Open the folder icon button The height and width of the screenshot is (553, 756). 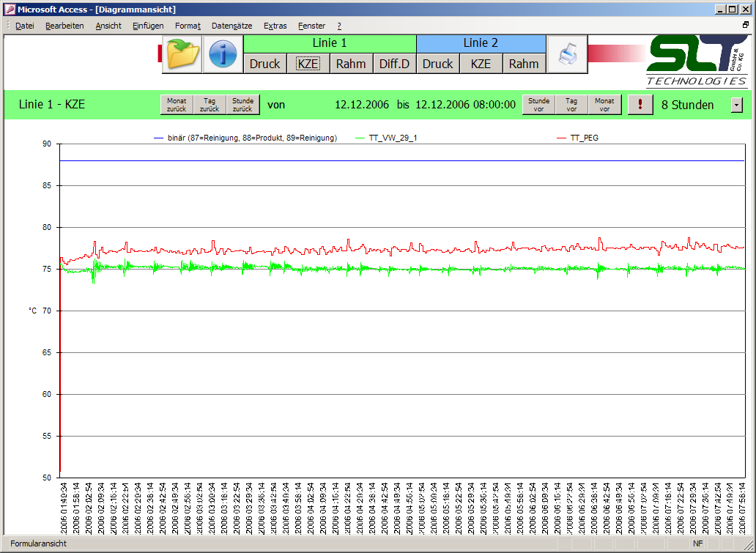[181, 54]
